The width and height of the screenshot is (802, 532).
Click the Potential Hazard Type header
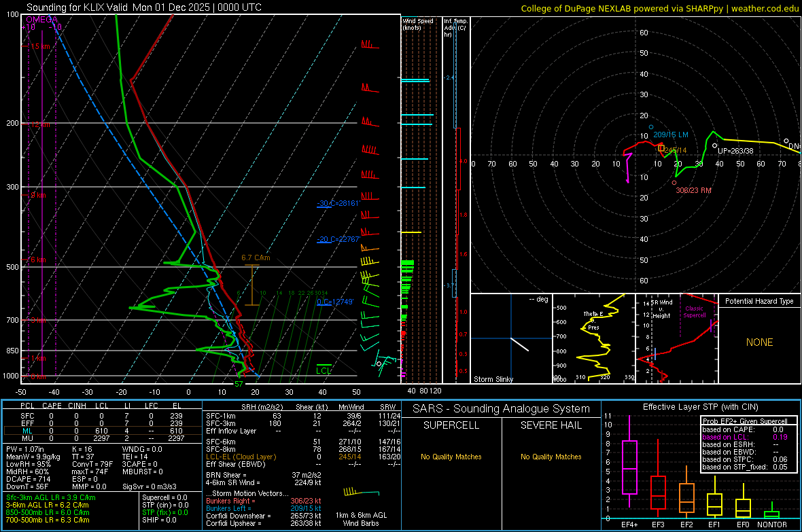759,301
